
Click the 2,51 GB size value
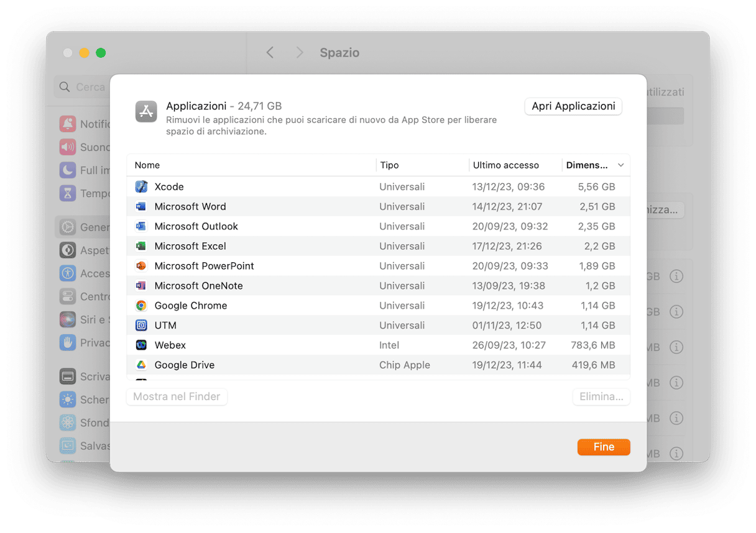pyautogui.click(x=597, y=206)
